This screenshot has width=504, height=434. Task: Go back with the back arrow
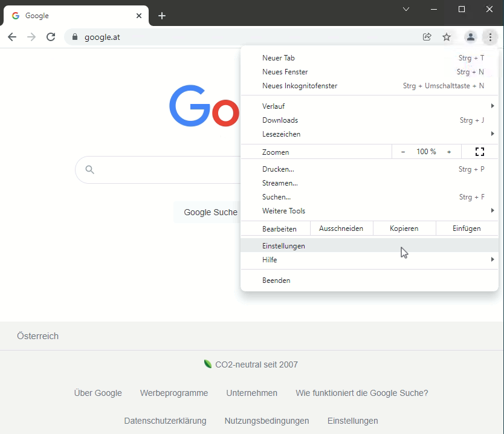point(12,37)
